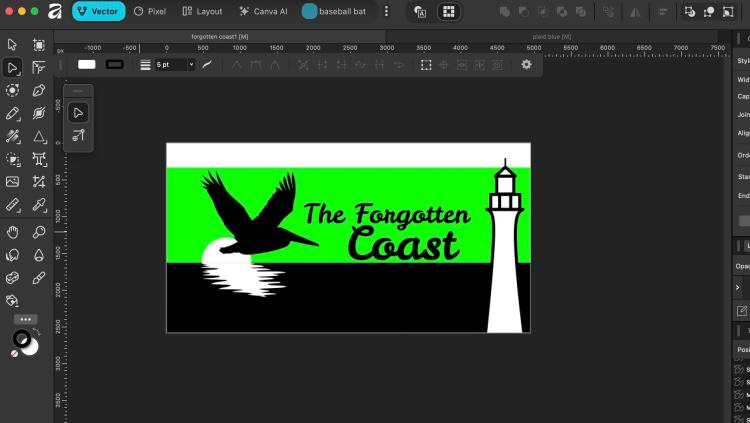Click the white fill color swatch
The height and width of the screenshot is (423, 750).
(x=87, y=64)
